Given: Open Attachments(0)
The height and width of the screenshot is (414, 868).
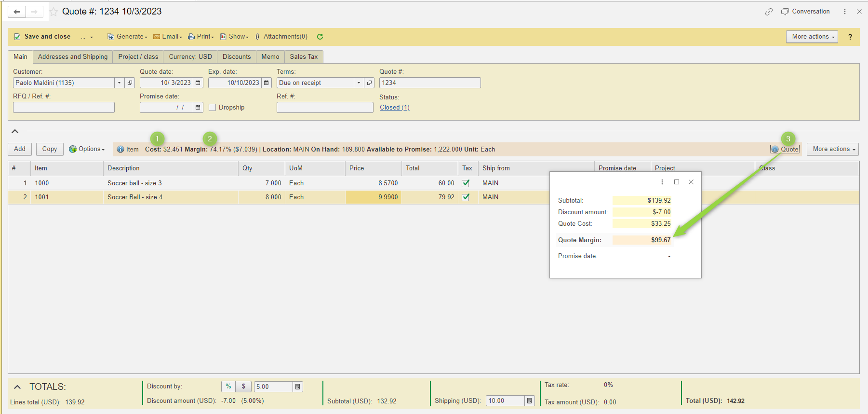Looking at the screenshot, I should click(281, 37).
